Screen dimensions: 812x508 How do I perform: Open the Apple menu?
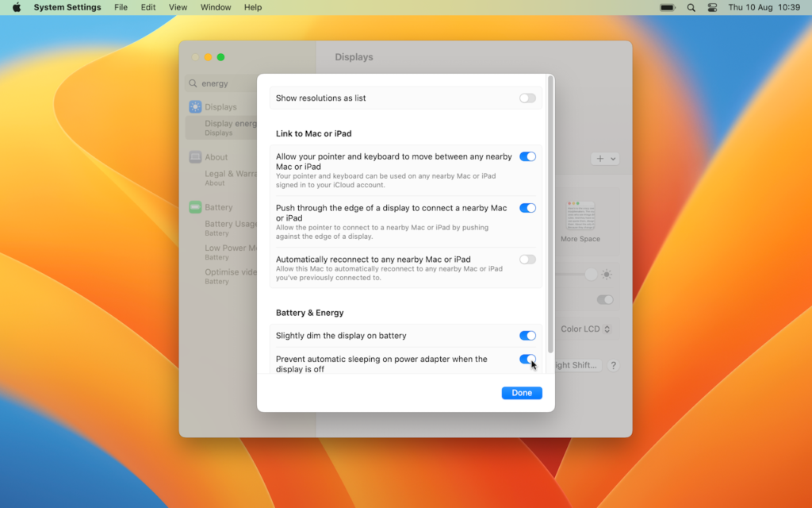(16, 7)
